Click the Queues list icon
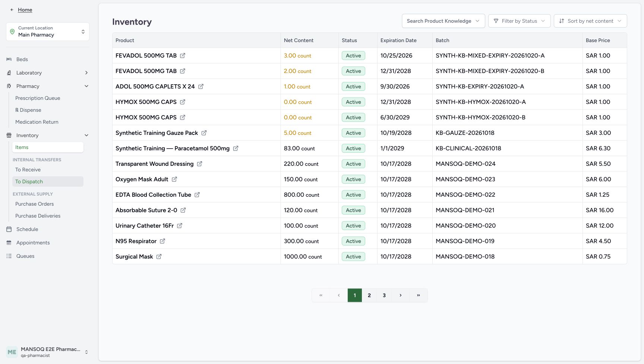 tap(9, 256)
